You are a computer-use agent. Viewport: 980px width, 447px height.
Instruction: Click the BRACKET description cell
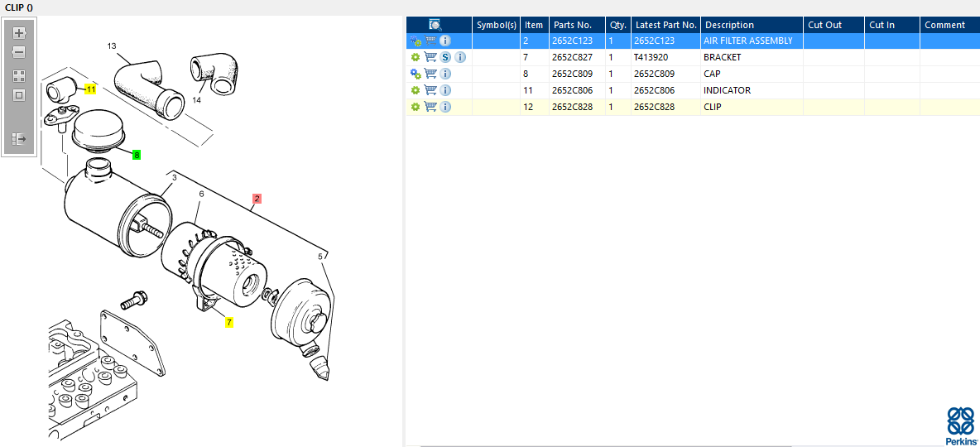[752, 57]
